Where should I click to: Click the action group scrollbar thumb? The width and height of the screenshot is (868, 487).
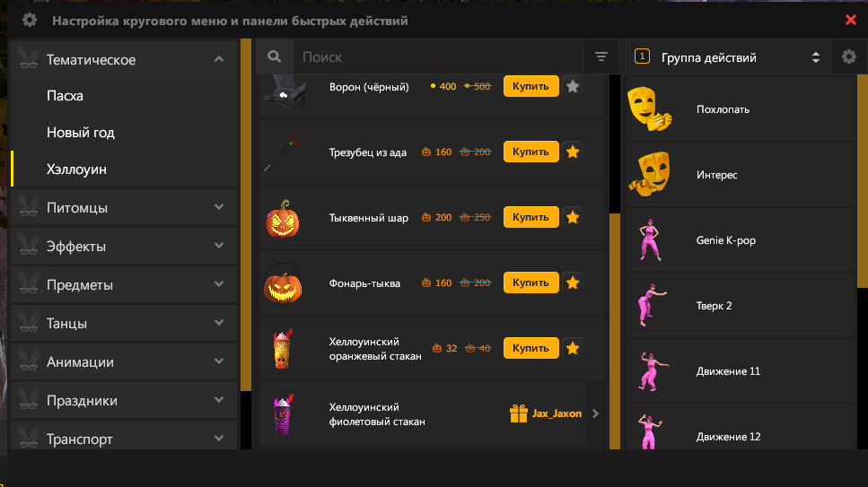[863, 181]
